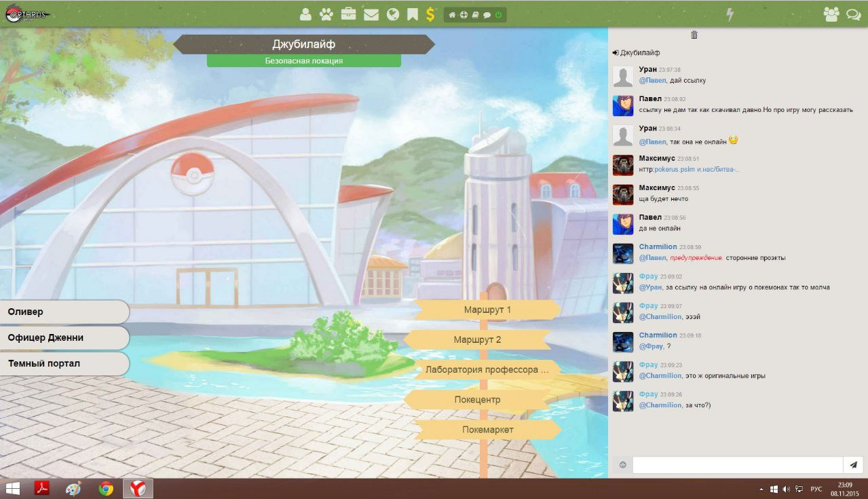Open Adobe Reader from the taskbar
This screenshot has width=868, height=499.
(x=42, y=488)
